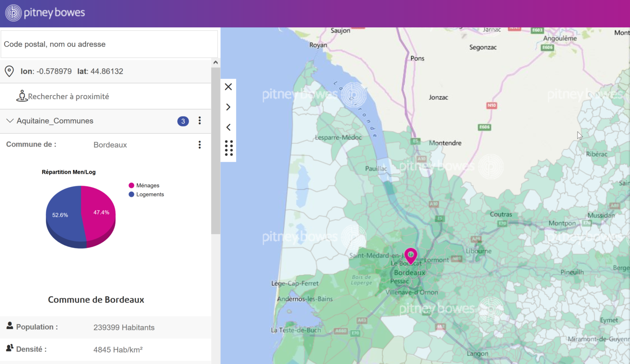Click Eymet on the map
This screenshot has height=364, width=630.
click(x=609, y=320)
